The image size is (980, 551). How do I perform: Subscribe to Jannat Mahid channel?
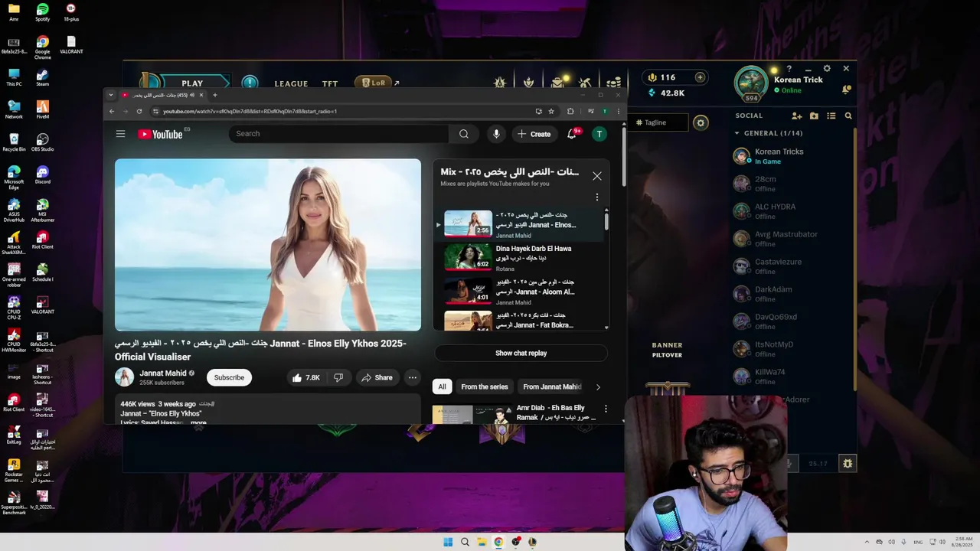(x=229, y=377)
